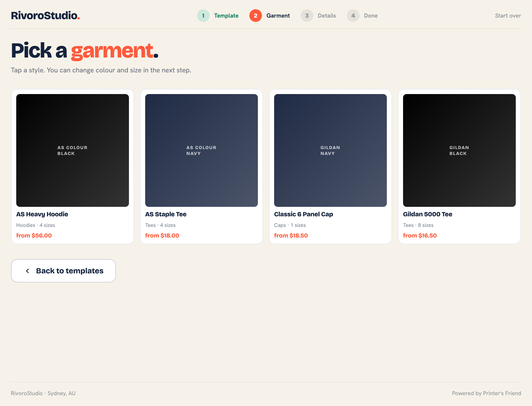Click the RivoroStudio logo
Image resolution: width=532 pixels, height=406 pixels.
tap(45, 16)
